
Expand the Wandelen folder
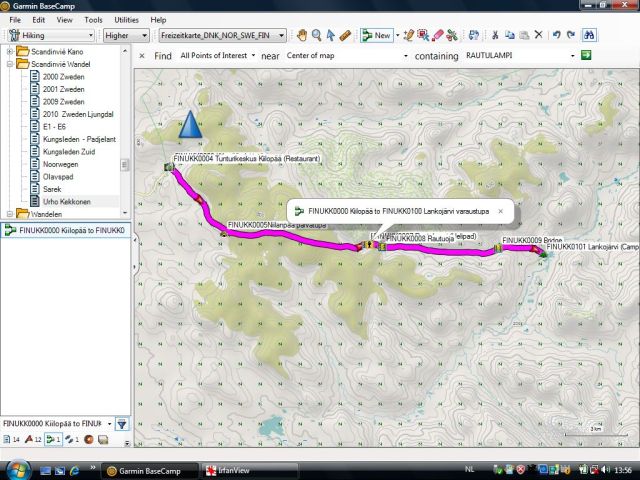pyautogui.click(x=10, y=214)
